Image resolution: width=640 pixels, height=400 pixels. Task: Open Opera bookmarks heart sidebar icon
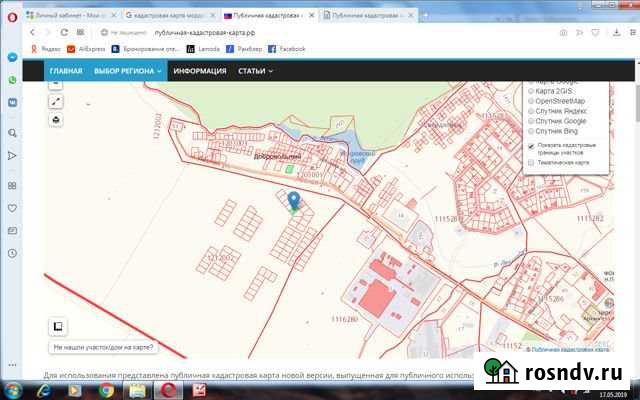point(12,208)
